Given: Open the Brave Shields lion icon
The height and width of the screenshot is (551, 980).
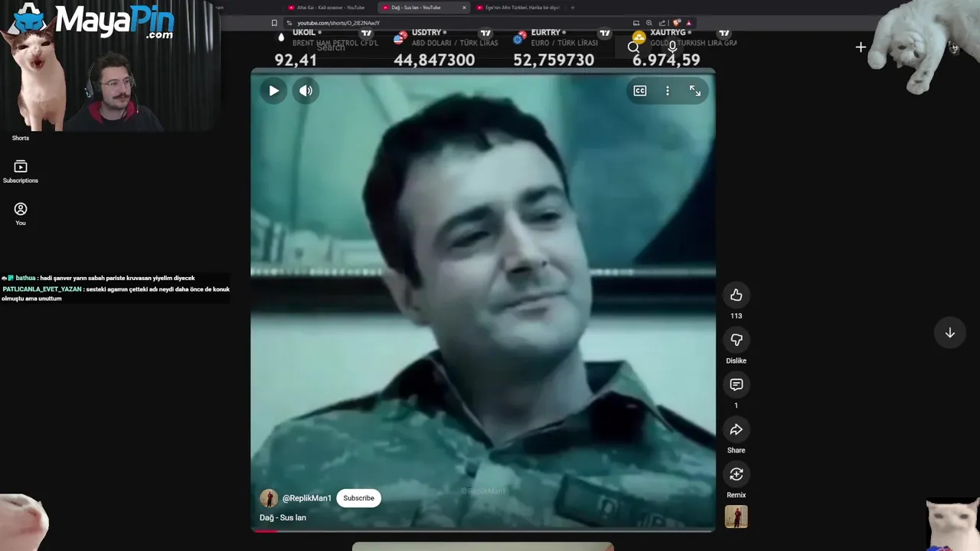Looking at the screenshot, I should pos(677,23).
